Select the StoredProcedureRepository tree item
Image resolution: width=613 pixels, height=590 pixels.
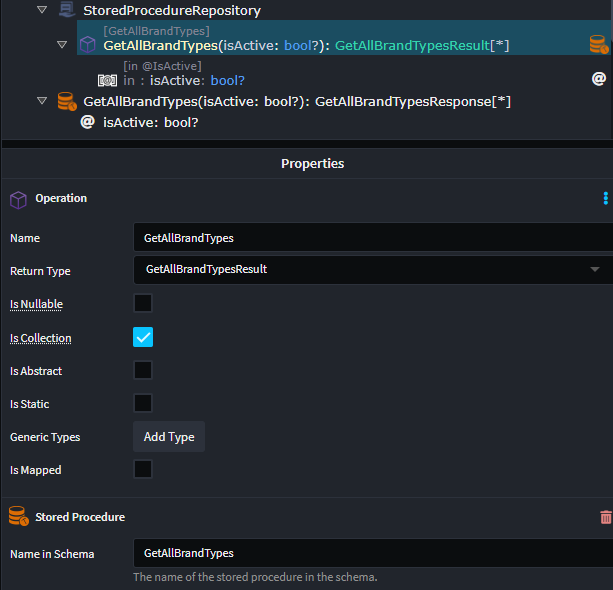coord(172,11)
